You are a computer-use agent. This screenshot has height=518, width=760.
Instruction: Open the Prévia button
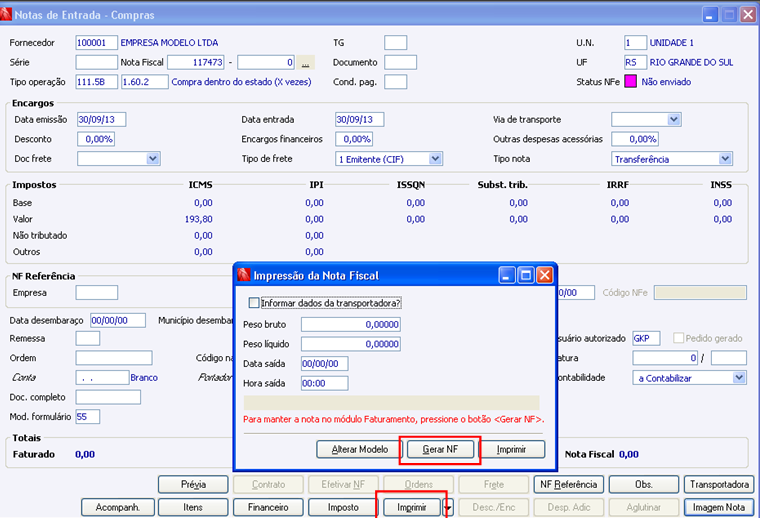(193, 484)
